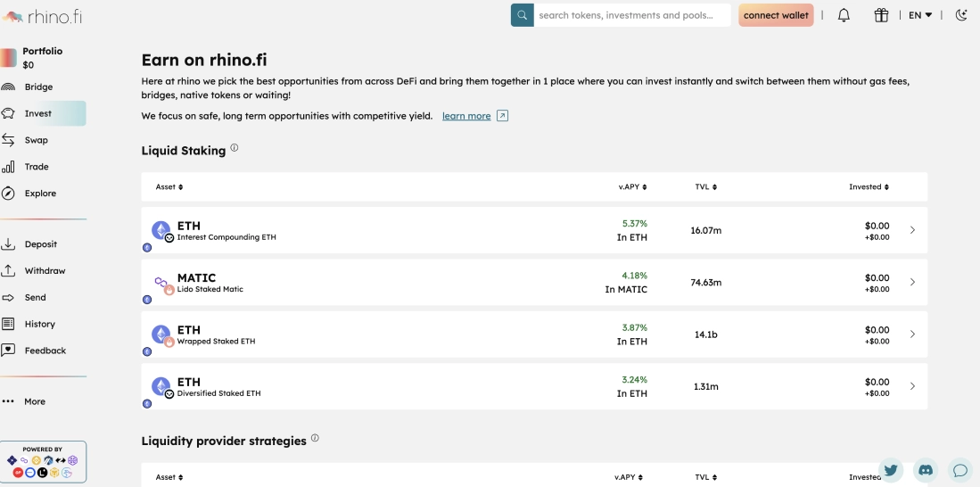
Task: Open the EN language dropdown
Action: coord(920,15)
